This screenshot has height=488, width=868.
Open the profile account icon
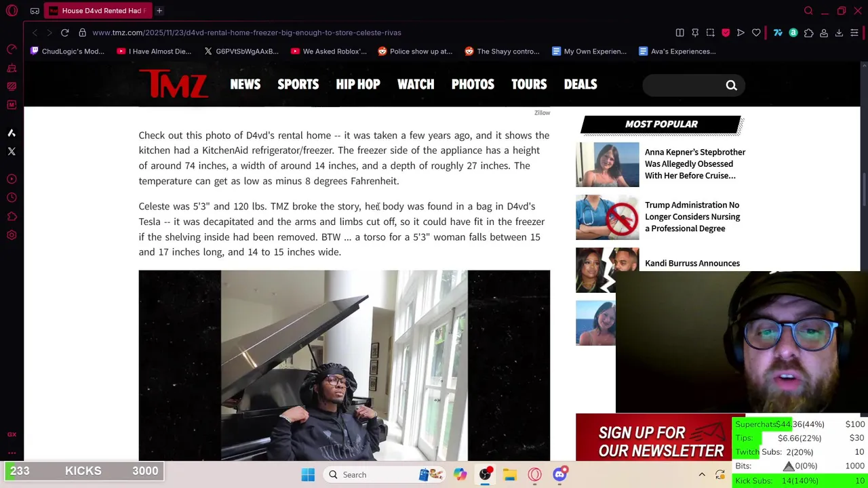(x=824, y=33)
